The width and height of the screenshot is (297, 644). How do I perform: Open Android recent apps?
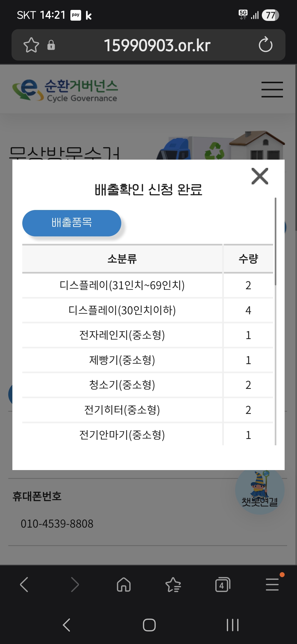tap(233, 625)
